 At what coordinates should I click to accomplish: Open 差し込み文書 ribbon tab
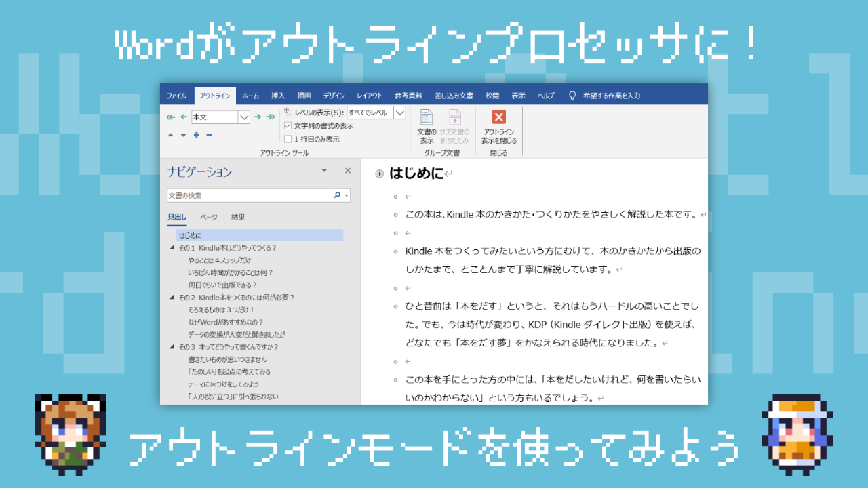pyautogui.click(x=454, y=96)
